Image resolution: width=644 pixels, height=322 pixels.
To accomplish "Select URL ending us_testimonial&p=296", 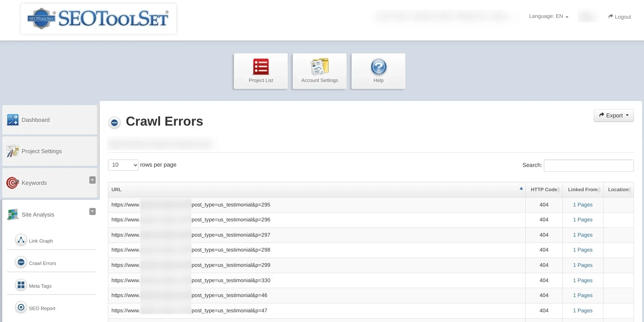I will (191, 220).
